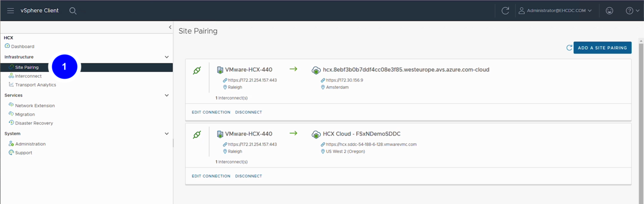
Task: Open the hamburger navigation menu
Action: pyautogui.click(x=11, y=11)
